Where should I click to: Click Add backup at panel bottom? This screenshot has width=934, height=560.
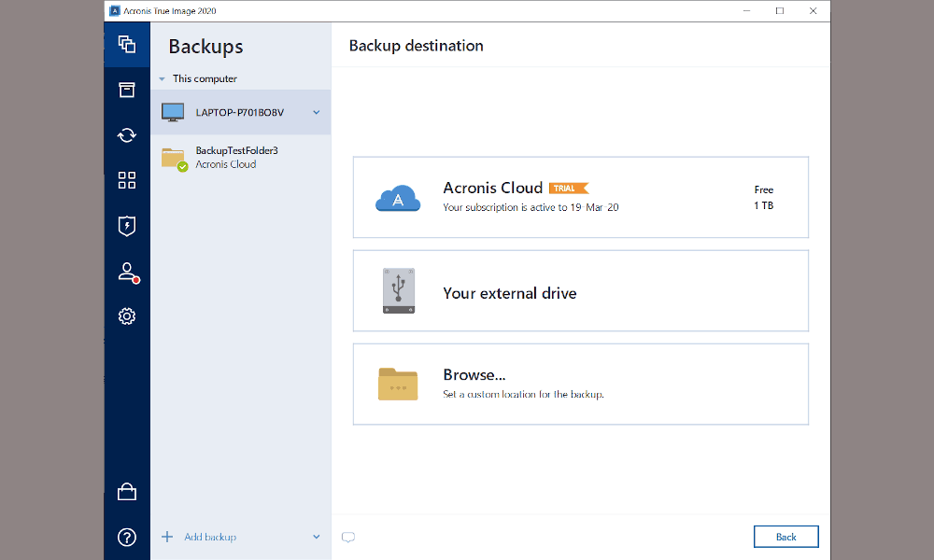209,537
